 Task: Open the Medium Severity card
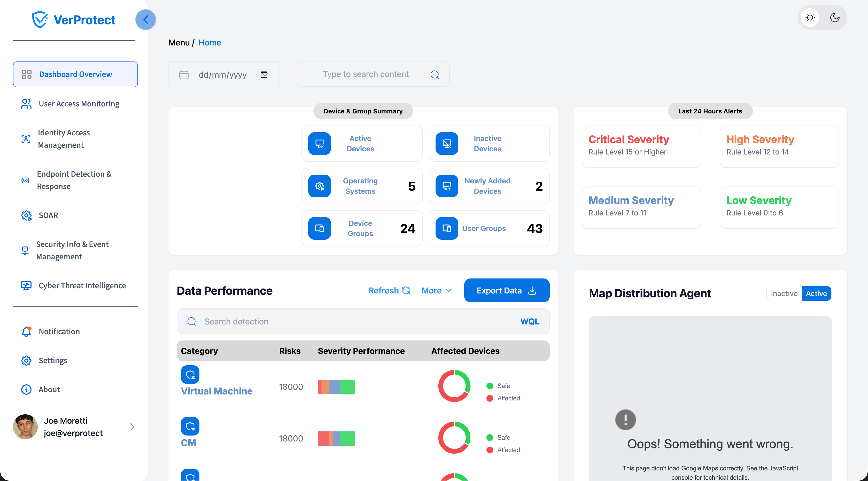coord(641,207)
